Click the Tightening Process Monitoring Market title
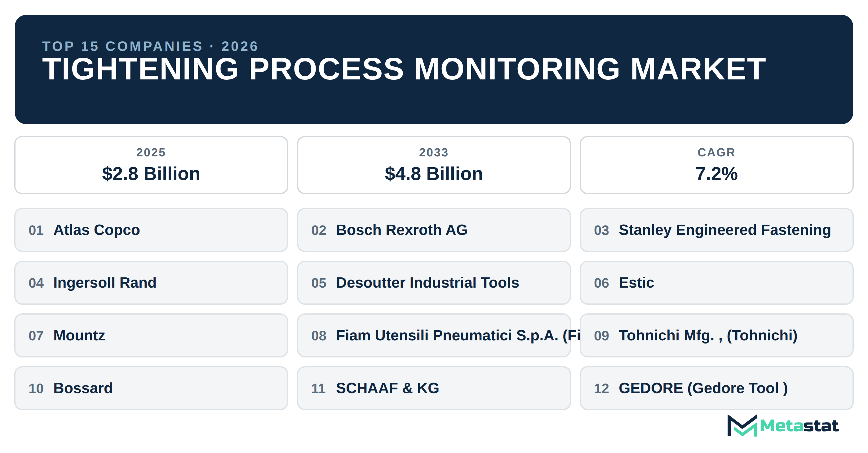Viewport: 868px width, 453px height. coord(404,69)
